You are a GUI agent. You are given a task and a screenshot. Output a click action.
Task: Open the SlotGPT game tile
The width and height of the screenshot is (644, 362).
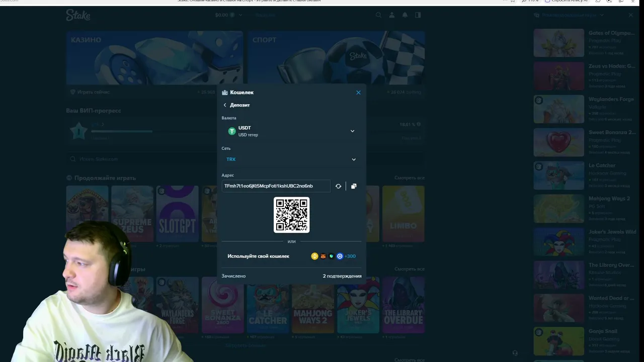(x=177, y=214)
